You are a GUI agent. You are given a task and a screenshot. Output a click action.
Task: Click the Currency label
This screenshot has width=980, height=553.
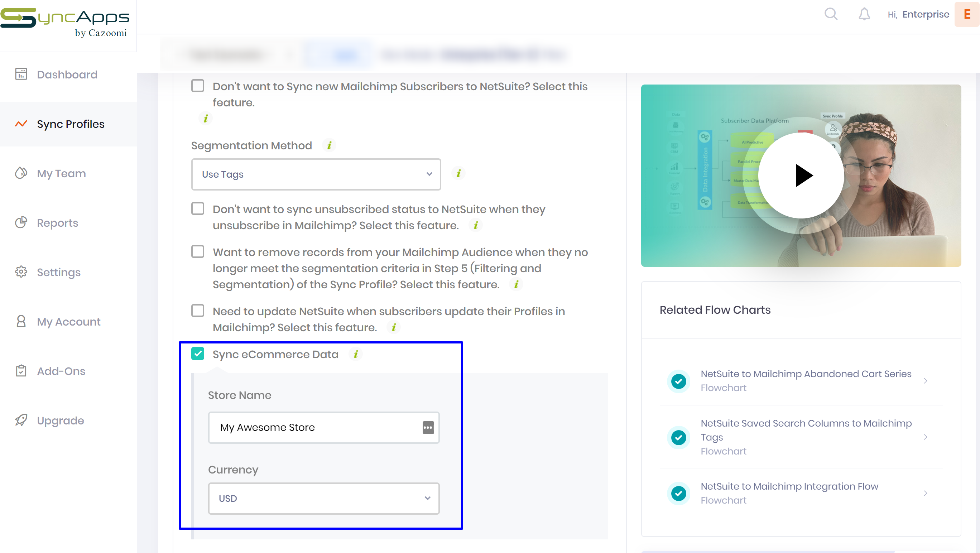[x=233, y=470]
